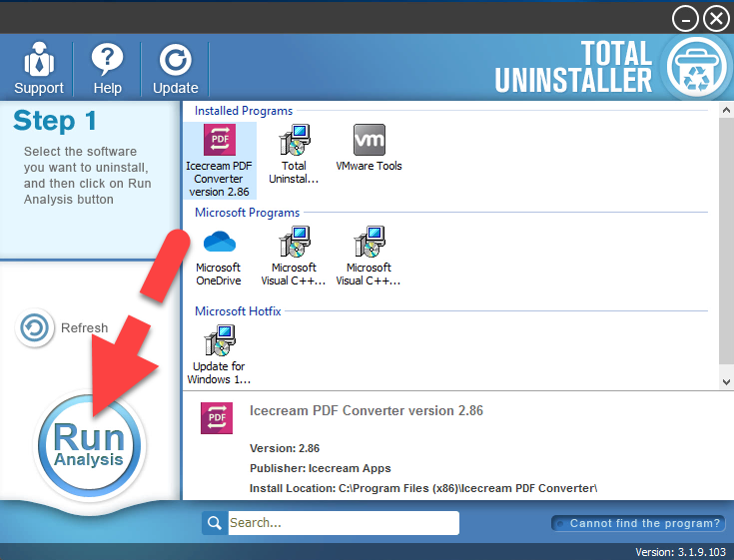The image size is (734, 560).
Task: Click the Microsoft Programs group header
Action: coord(248,213)
